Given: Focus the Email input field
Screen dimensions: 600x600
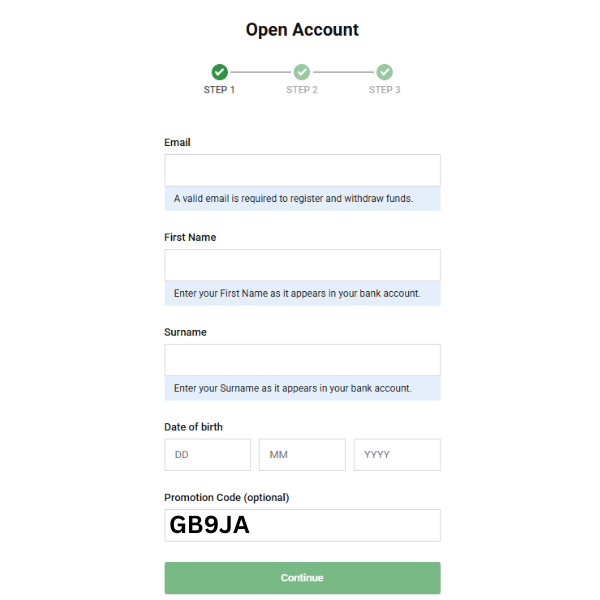Looking at the screenshot, I should point(302,170).
